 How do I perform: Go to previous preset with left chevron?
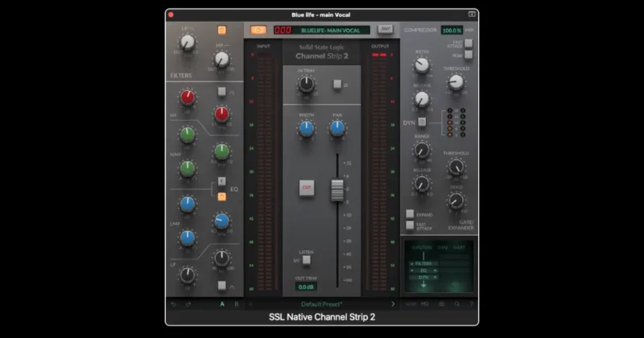(x=250, y=304)
